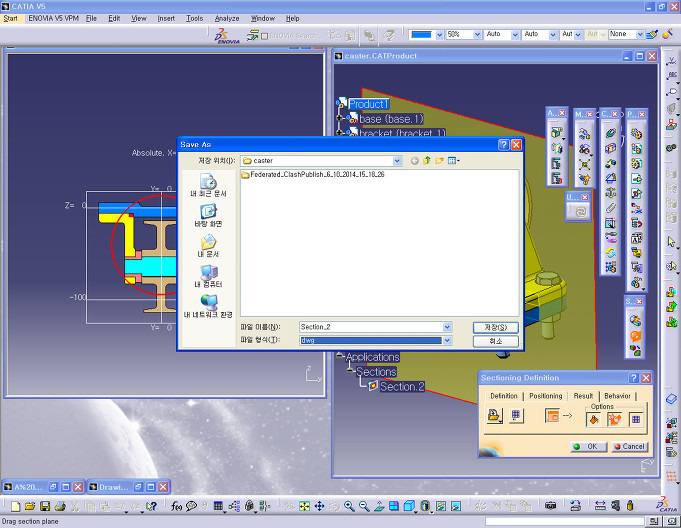Open 내 문서 My Documents shortcut
The height and width of the screenshot is (528, 681).
click(x=208, y=246)
